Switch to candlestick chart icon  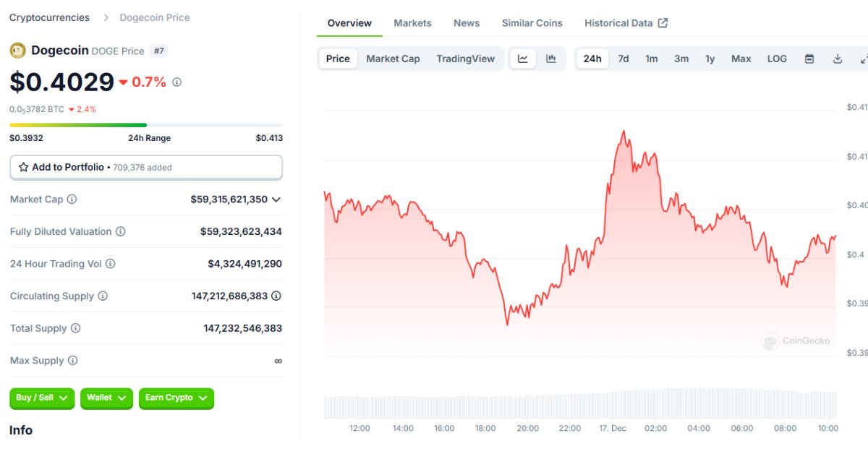pyautogui.click(x=551, y=59)
